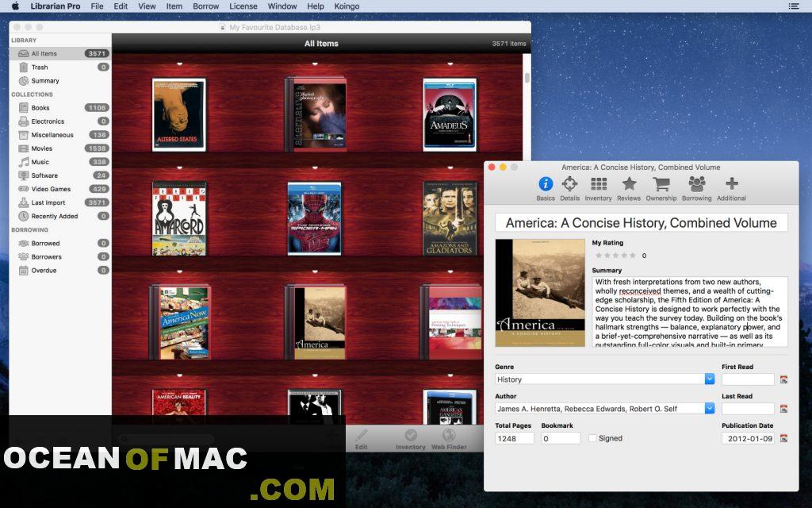Click the Total Pages field
This screenshot has width=812, height=508.
coord(514,438)
